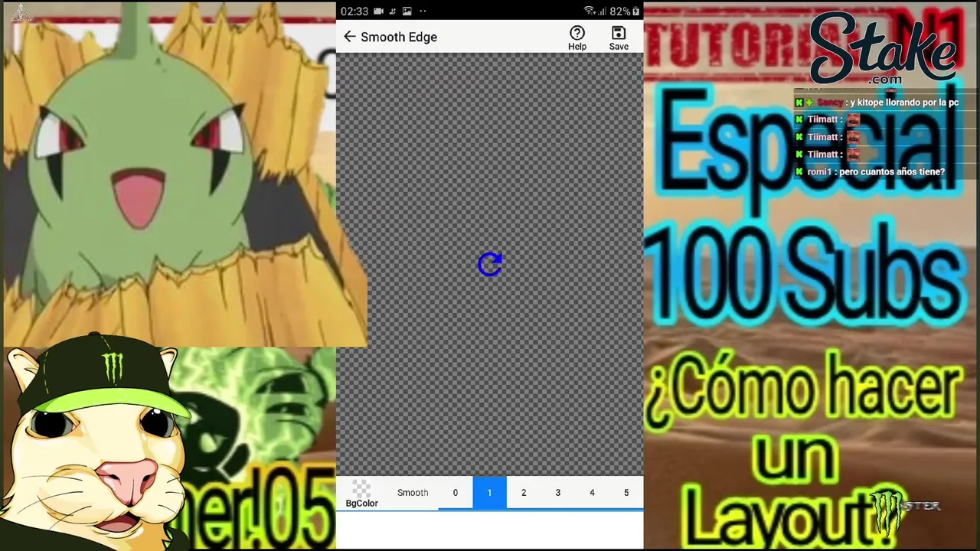980x551 pixels.
Task: Click the 02:33 clock in status bar
Action: tap(354, 11)
